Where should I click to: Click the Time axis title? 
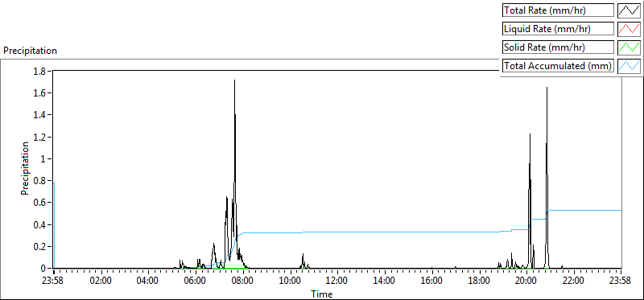click(x=321, y=294)
